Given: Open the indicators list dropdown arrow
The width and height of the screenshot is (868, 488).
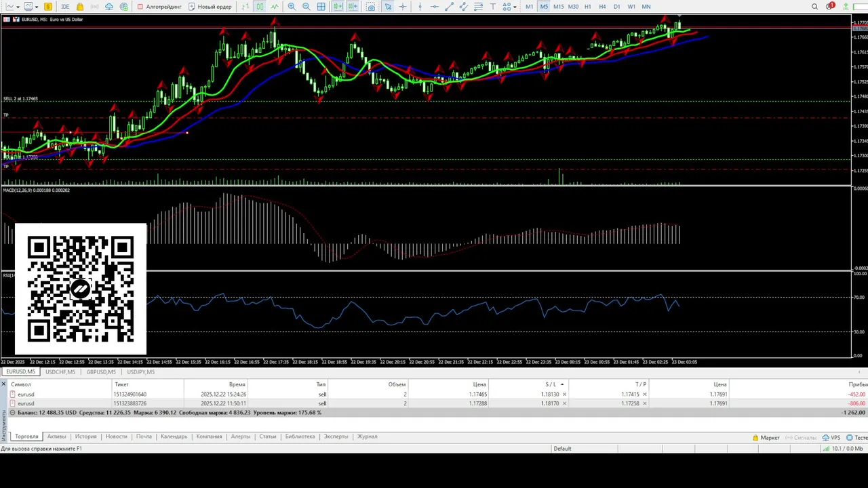Looking at the screenshot, I should tap(37, 7).
